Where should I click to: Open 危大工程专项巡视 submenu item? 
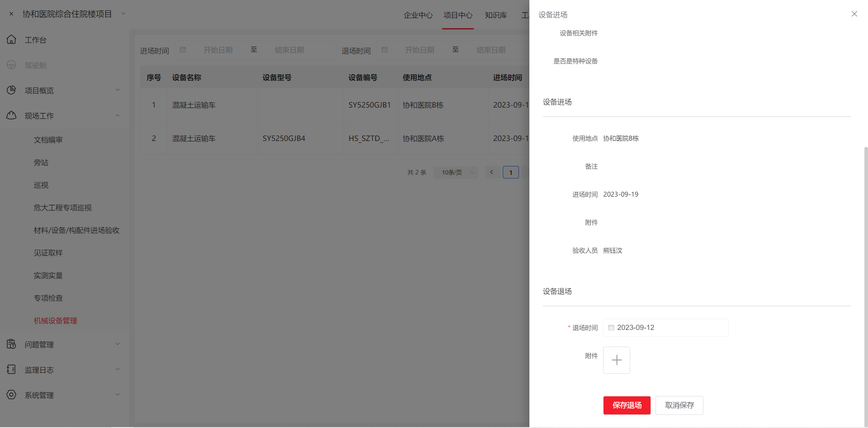coord(63,207)
